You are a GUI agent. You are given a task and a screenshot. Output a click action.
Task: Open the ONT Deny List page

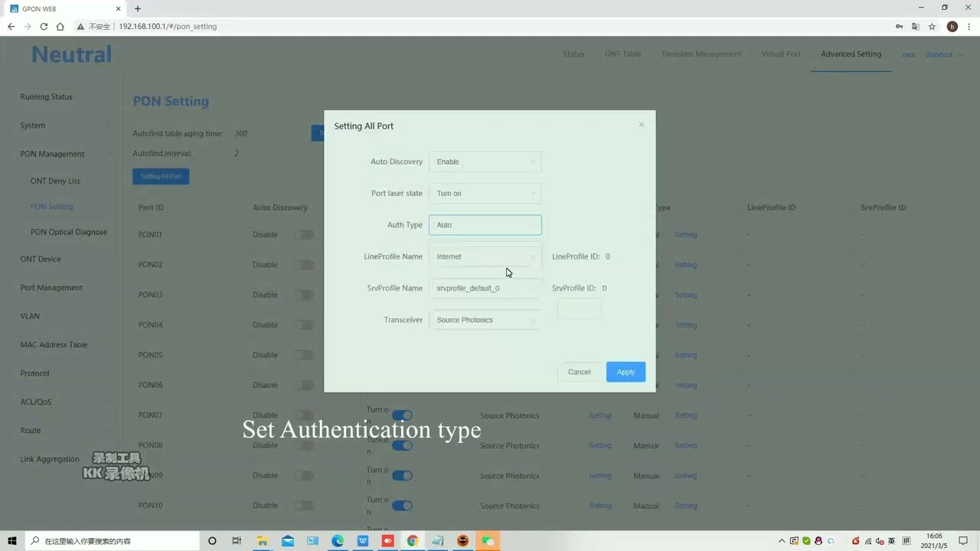(55, 181)
